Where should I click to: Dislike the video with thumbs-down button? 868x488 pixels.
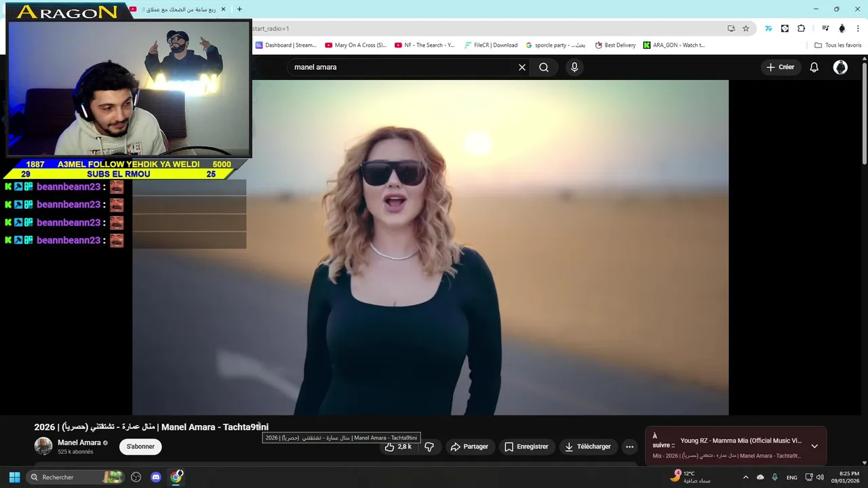pos(429,447)
